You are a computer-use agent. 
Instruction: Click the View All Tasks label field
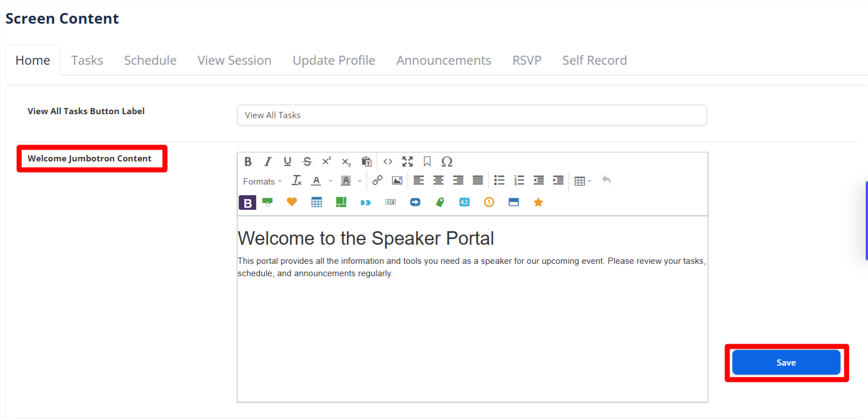point(471,115)
